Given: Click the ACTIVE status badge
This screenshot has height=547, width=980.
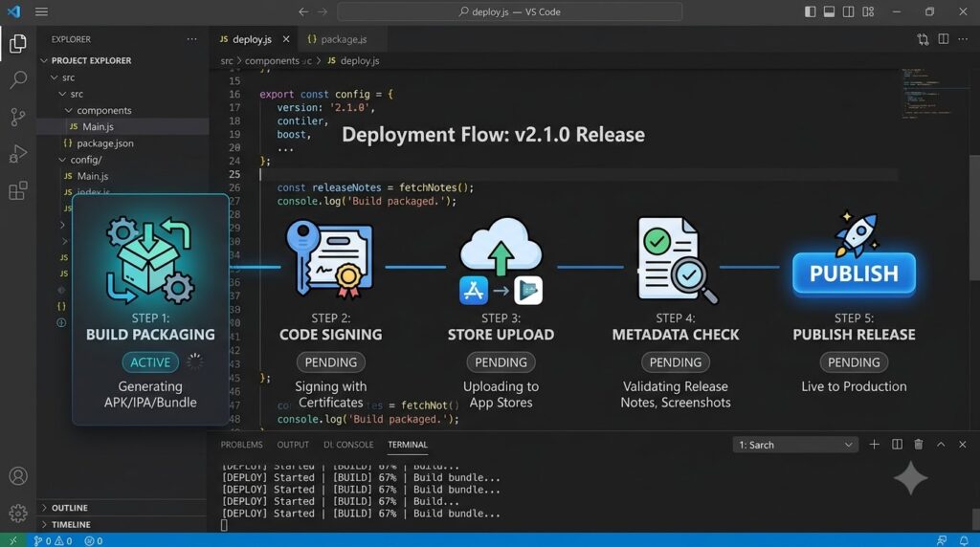Looking at the screenshot, I should tap(150, 362).
